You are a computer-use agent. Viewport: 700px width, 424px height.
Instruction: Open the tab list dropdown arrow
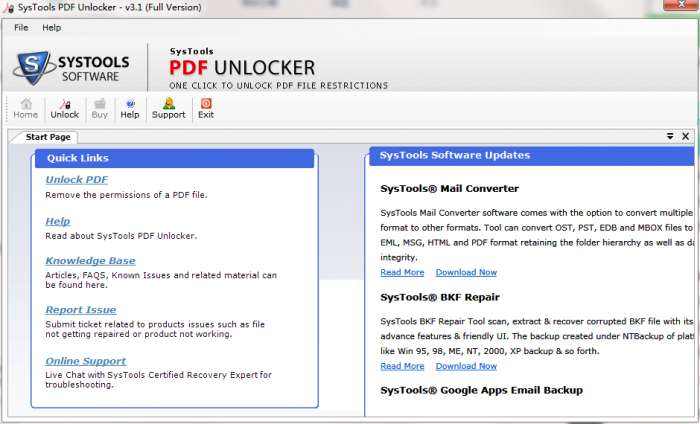(x=670, y=137)
